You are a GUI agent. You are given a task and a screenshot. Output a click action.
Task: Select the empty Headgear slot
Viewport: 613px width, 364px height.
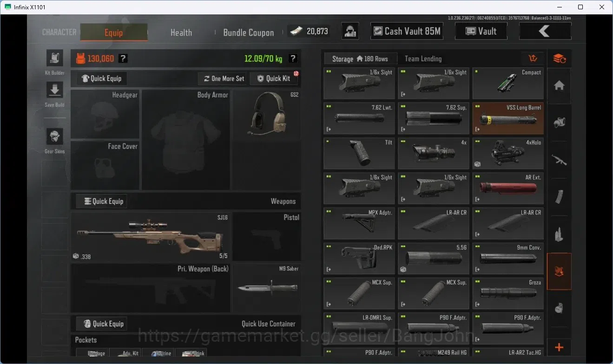105,114
